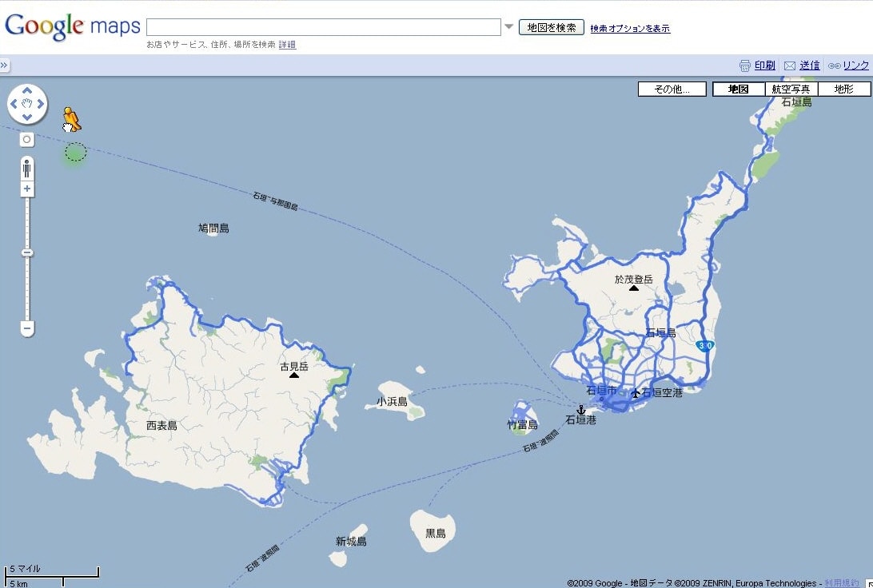Pan the map right with arrow
873x588 pixels.
coord(41,105)
